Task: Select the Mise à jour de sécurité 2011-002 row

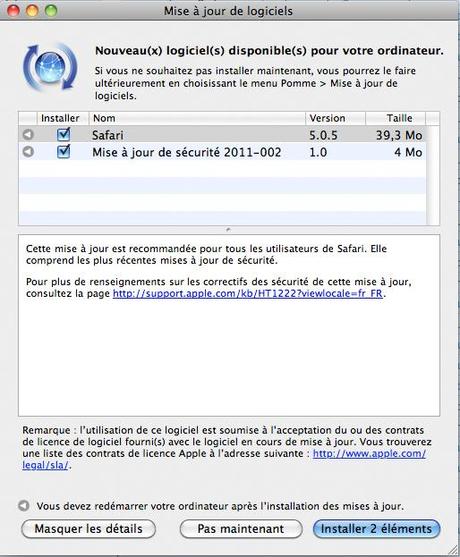Action: [x=223, y=152]
